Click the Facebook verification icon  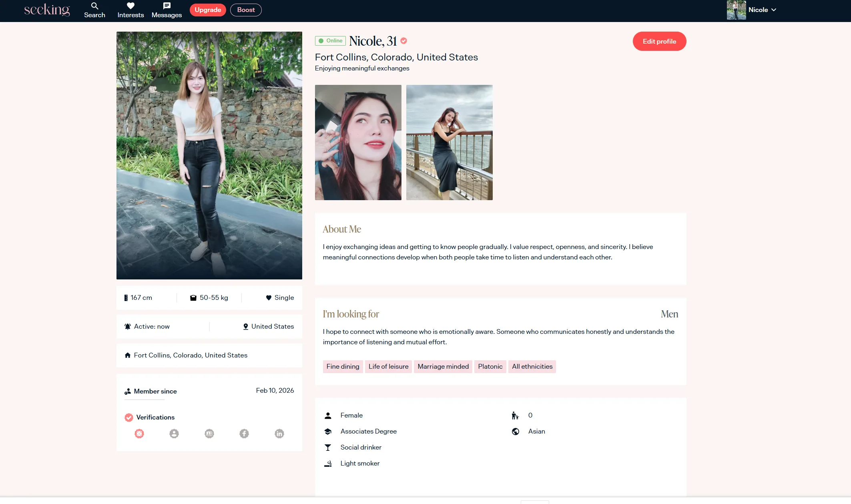pos(244,434)
